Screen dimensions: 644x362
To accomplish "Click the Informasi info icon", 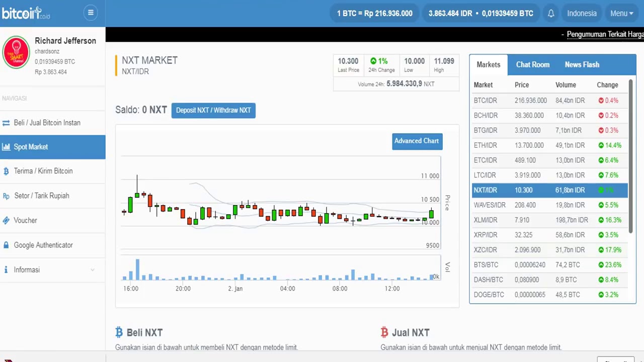I will tap(6, 270).
